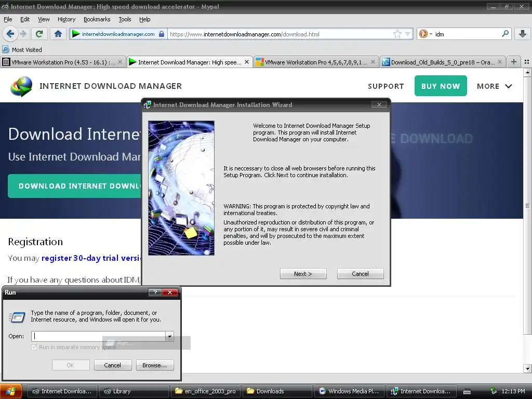Click the IDM wizard globe artwork image

click(181, 188)
